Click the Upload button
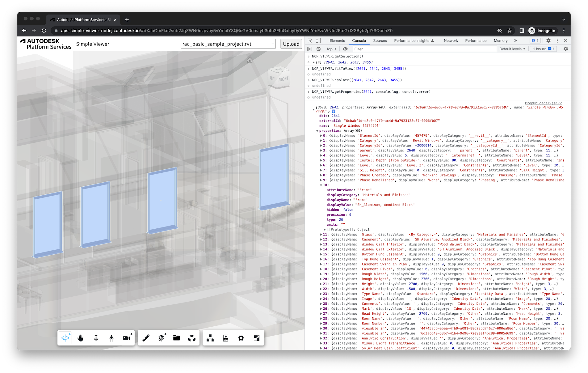 [291, 44]
